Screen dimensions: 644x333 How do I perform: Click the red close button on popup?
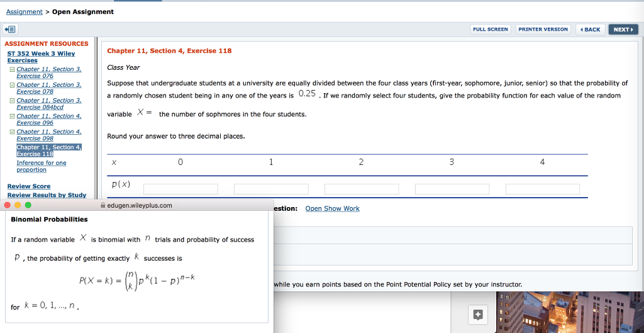point(7,205)
